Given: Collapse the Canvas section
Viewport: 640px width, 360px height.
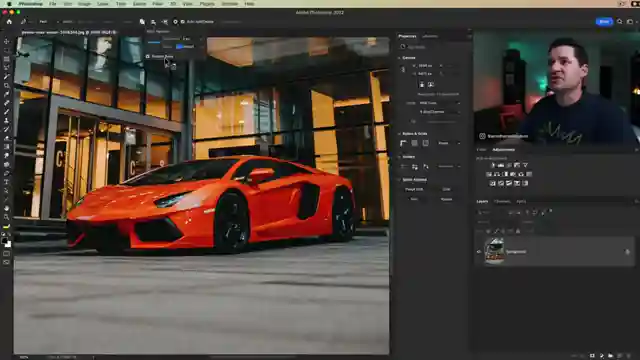Looking at the screenshot, I should pyautogui.click(x=400, y=58).
